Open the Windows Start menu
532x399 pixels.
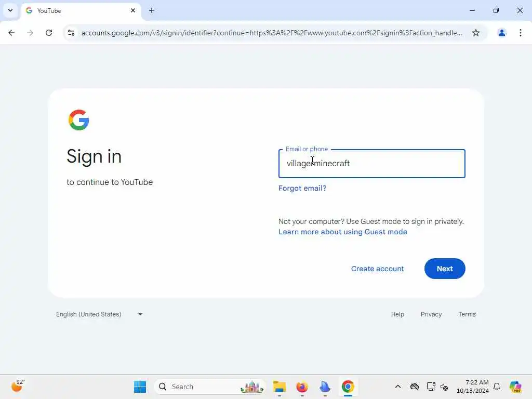[140, 387]
